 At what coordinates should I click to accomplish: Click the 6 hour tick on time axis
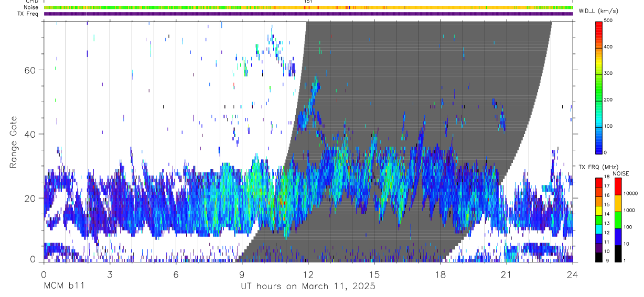point(176,274)
